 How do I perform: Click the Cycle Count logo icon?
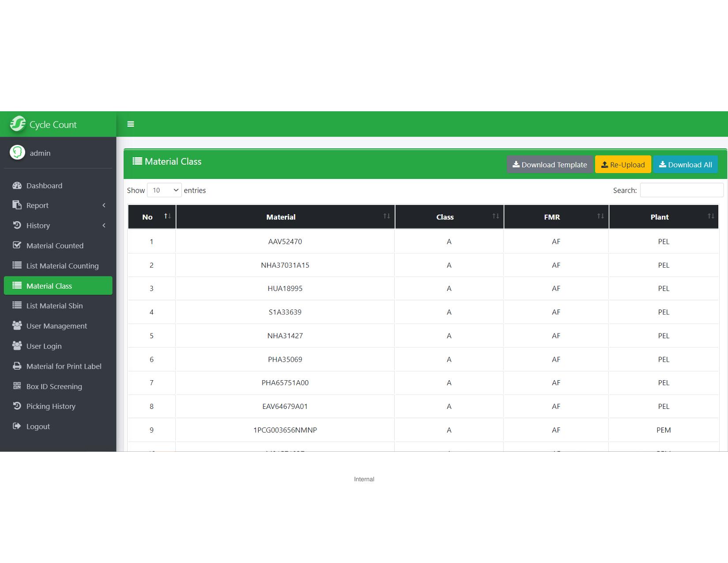(x=18, y=124)
